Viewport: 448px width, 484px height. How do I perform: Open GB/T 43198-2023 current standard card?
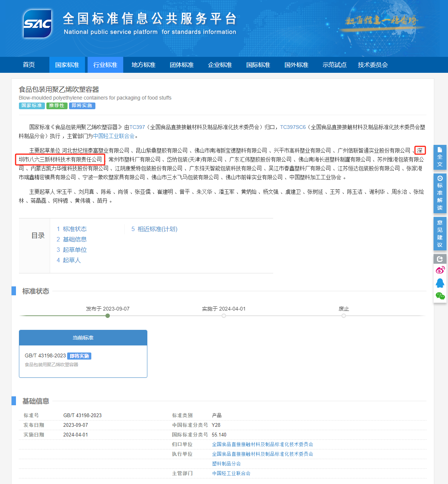(83, 354)
